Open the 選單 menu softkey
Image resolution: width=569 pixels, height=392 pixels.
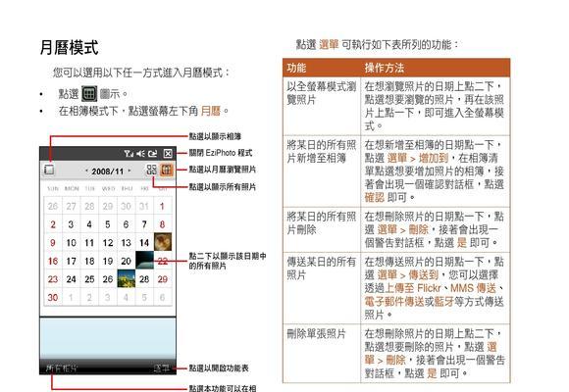(162, 368)
